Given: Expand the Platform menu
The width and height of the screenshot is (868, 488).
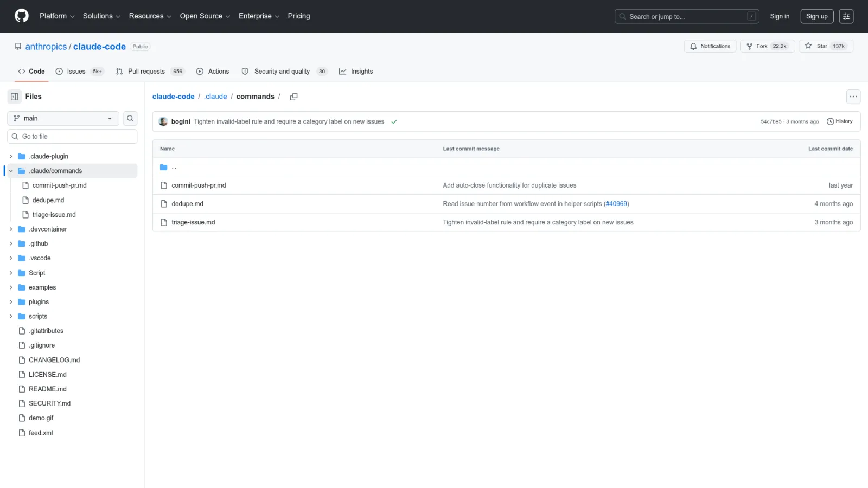Looking at the screenshot, I should tap(57, 16).
